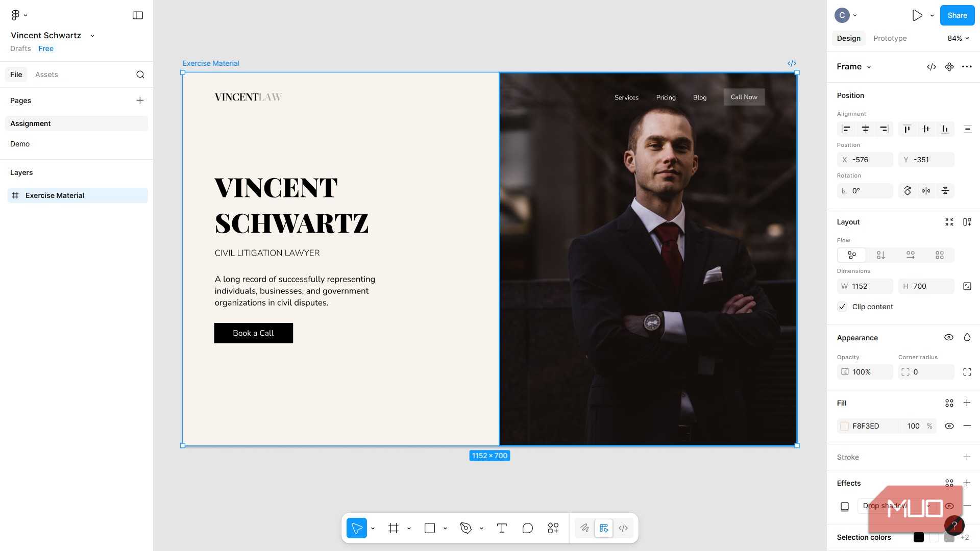This screenshot has height=551, width=980.
Task: Remove the F8F3ED fill with minus
Action: [x=967, y=426]
